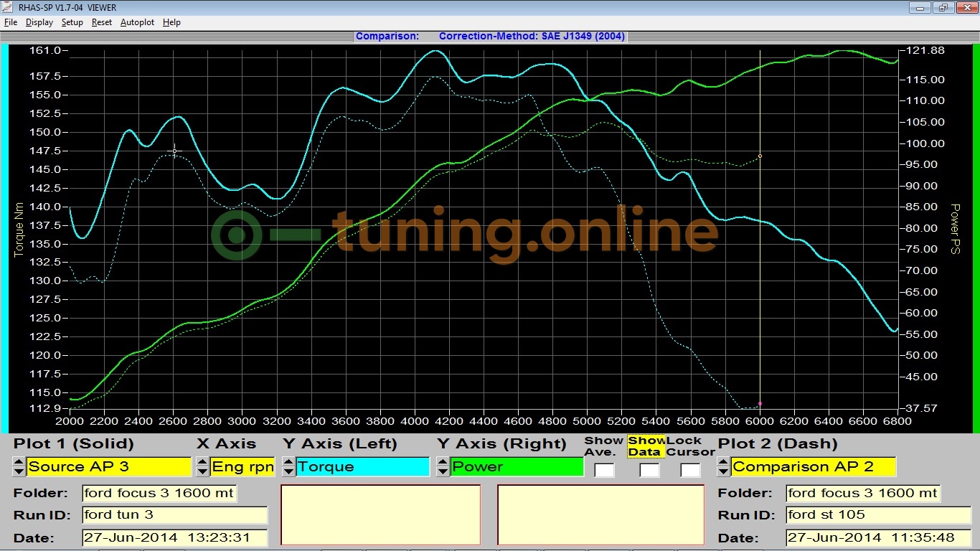Open the Reset menu

[x=101, y=22]
